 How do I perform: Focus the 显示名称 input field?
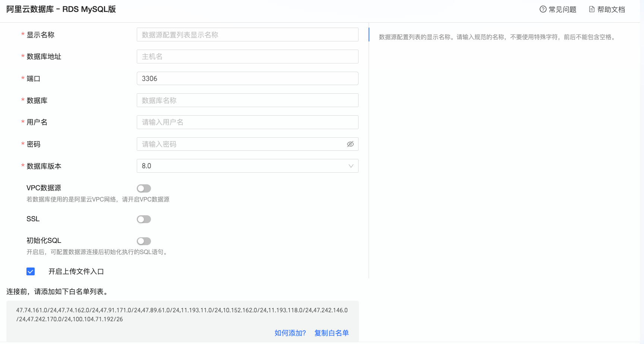pos(247,35)
